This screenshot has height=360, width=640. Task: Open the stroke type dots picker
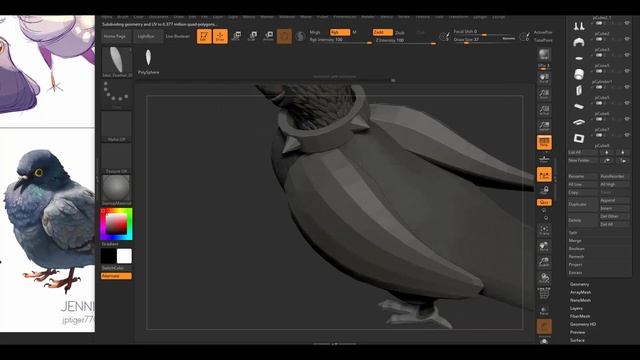click(116, 93)
